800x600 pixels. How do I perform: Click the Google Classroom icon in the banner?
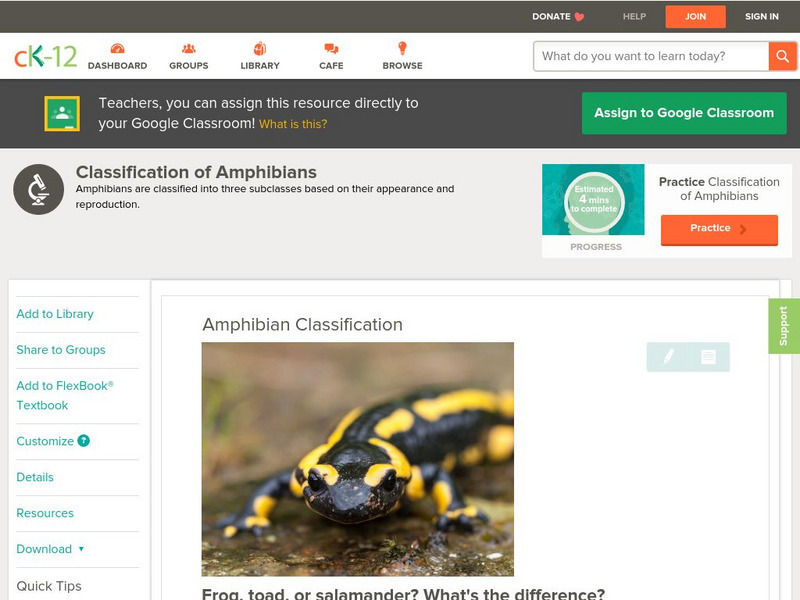[x=62, y=113]
